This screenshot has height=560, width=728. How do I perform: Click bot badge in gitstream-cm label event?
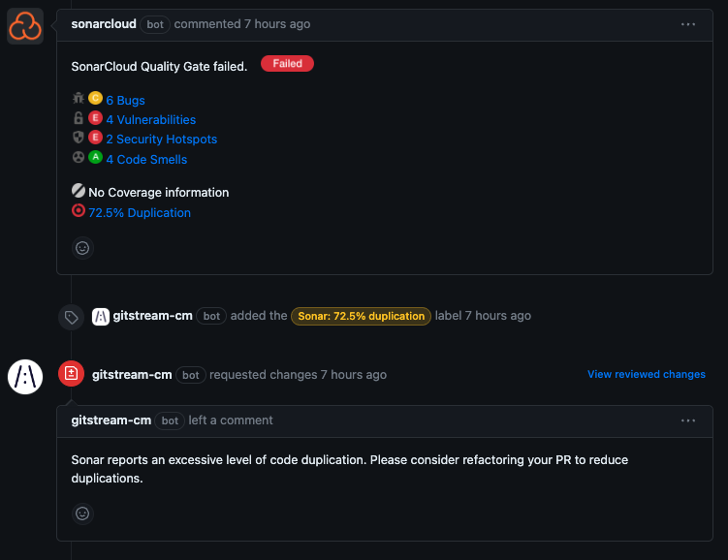point(211,317)
